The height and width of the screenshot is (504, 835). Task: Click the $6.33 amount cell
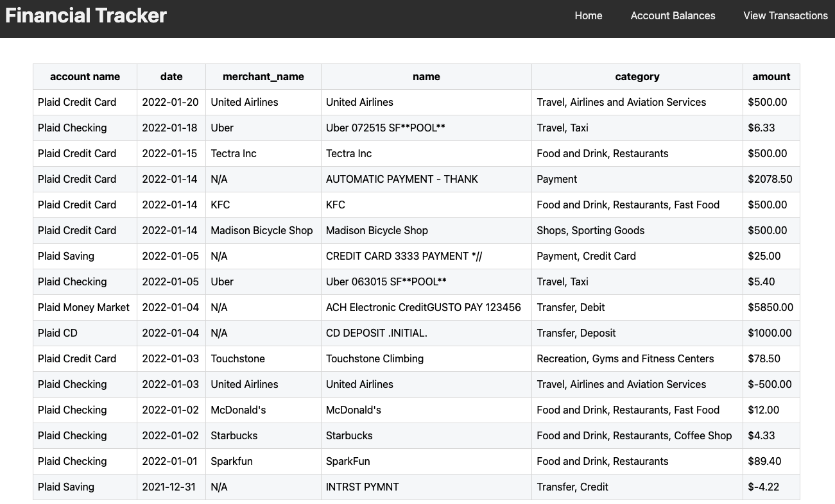pyautogui.click(x=771, y=128)
